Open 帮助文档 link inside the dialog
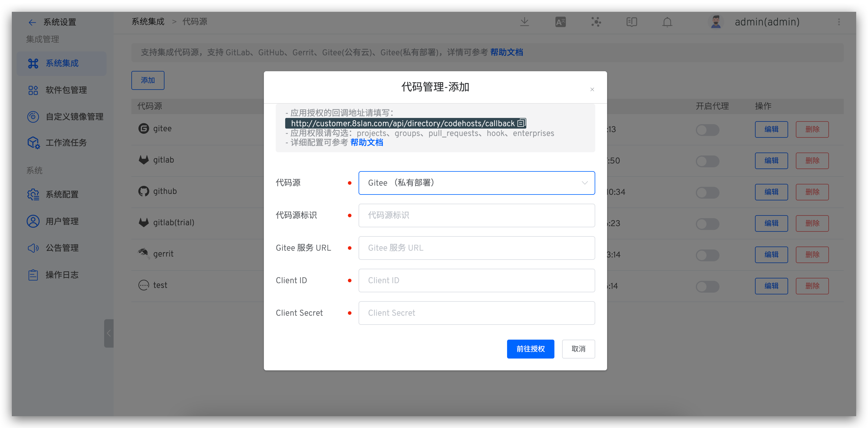The width and height of the screenshot is (868, 428). [367, 142]
